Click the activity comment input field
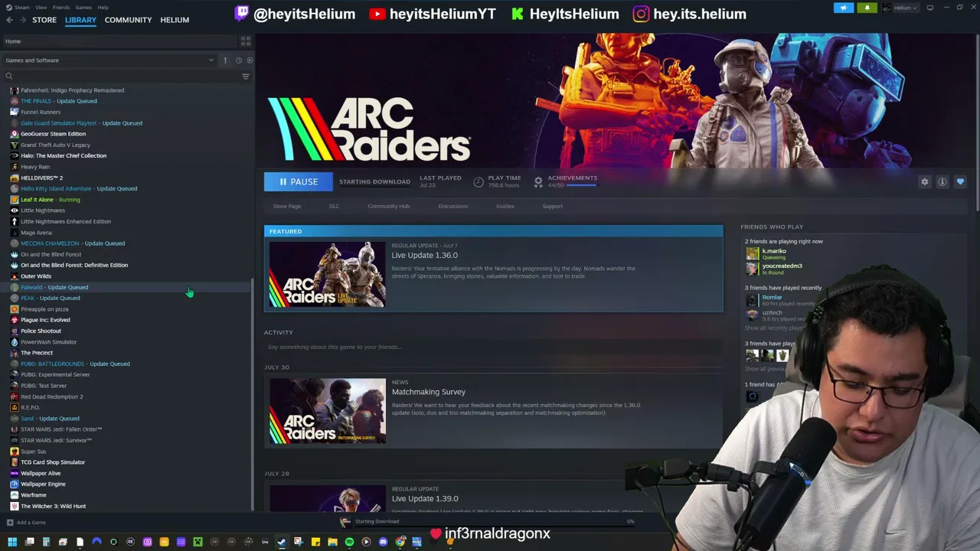This screenshot has width=980, height=551. click(x=494, y=347)
